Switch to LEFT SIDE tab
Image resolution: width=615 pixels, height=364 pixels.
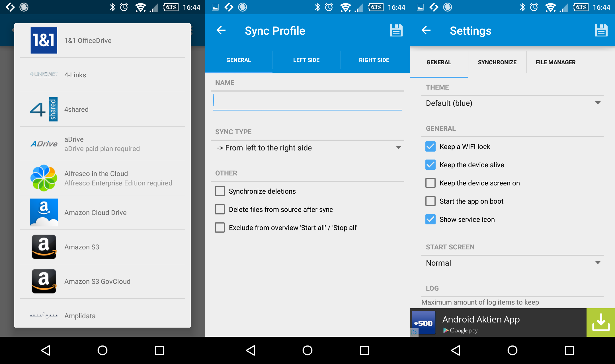[306, 60]
